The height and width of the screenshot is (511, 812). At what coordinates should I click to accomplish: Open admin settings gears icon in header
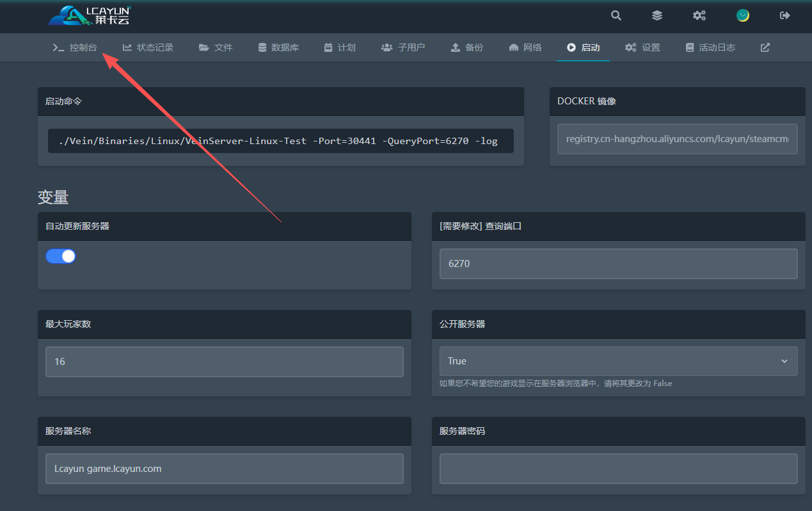coord(699,15)
